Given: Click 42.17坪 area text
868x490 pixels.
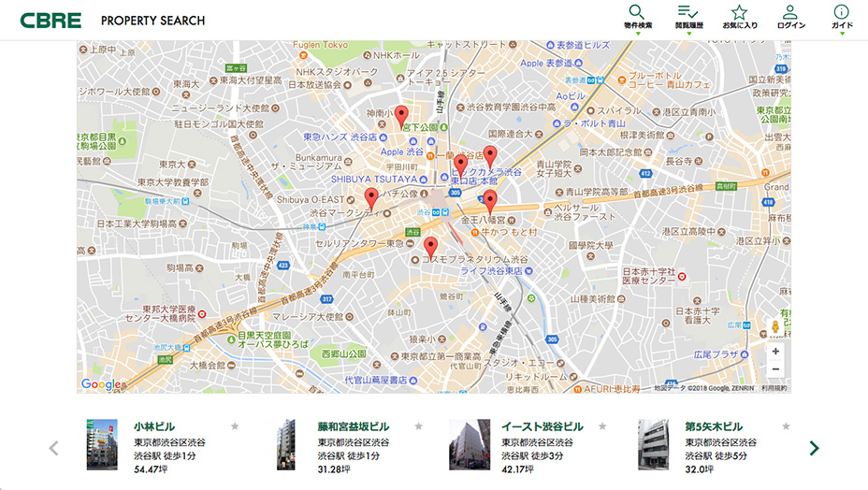Looking at the screenshot, I should [x=517, y=469].
